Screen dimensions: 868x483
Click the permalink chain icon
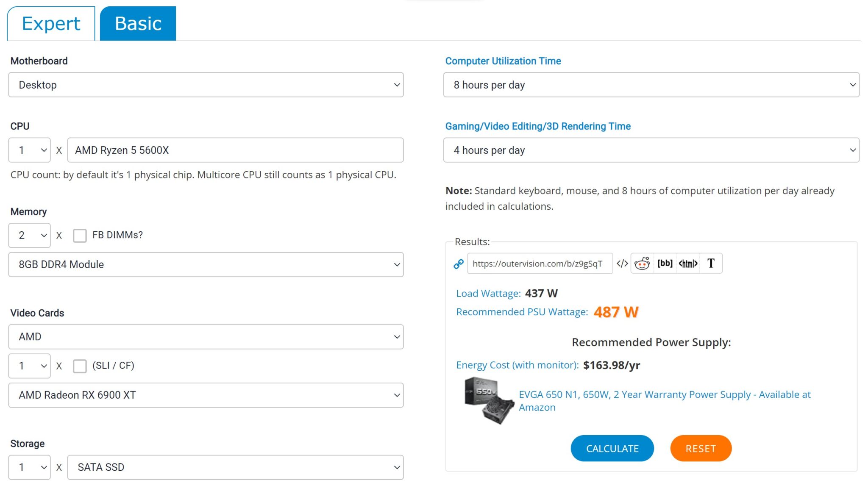458,264
